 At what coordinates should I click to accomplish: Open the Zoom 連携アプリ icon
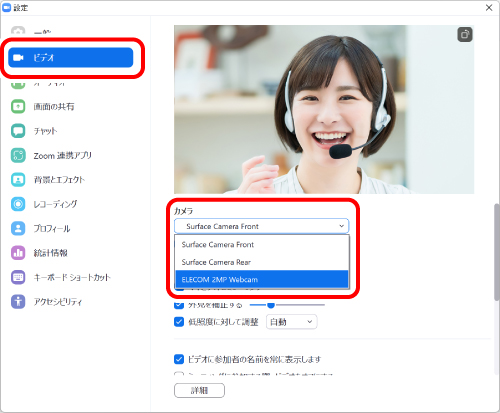[18, 155]
